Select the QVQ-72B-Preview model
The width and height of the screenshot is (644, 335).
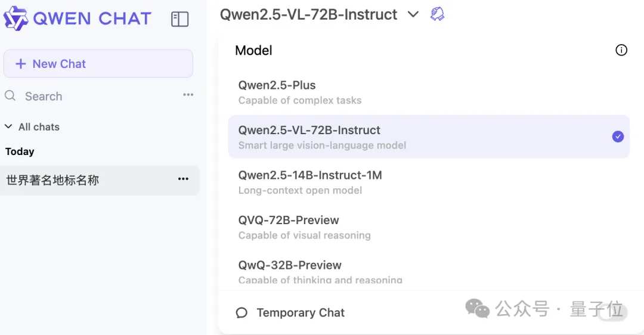[429, 228]
